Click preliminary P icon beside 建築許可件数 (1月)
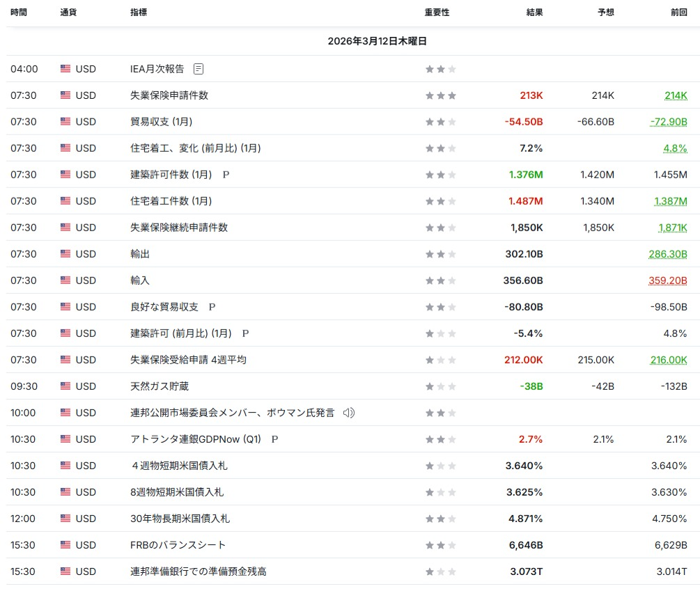 pyautogui.click(x=226, y=175)
